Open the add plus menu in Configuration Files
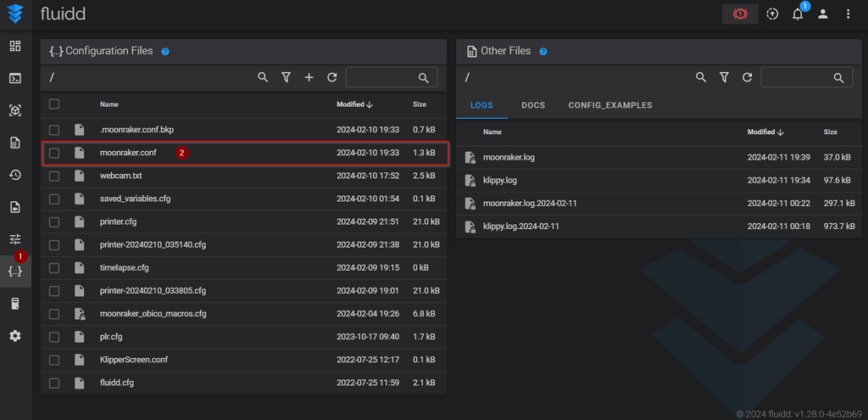 point(309,77)
